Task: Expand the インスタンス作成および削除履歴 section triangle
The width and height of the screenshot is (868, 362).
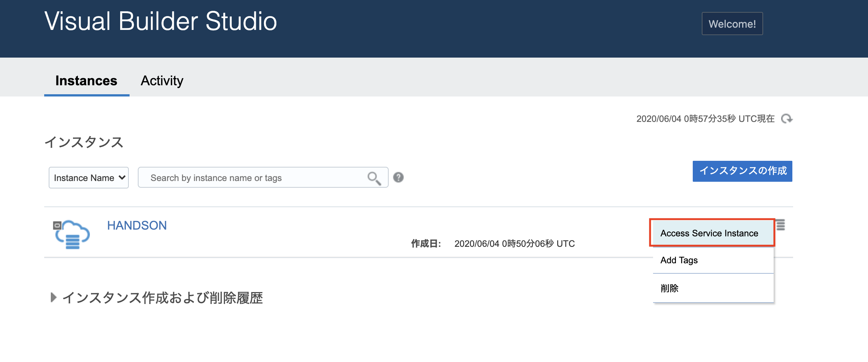Action: coord(54,298)
